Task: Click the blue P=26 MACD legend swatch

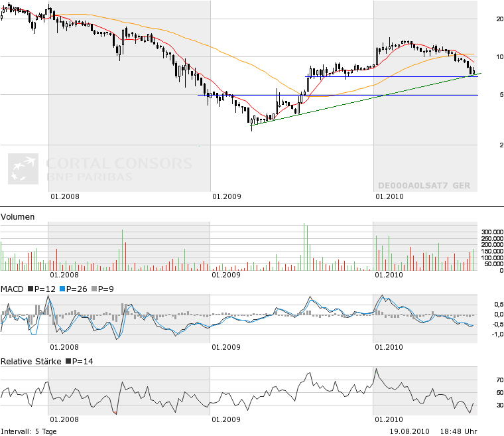Action: 62,289
